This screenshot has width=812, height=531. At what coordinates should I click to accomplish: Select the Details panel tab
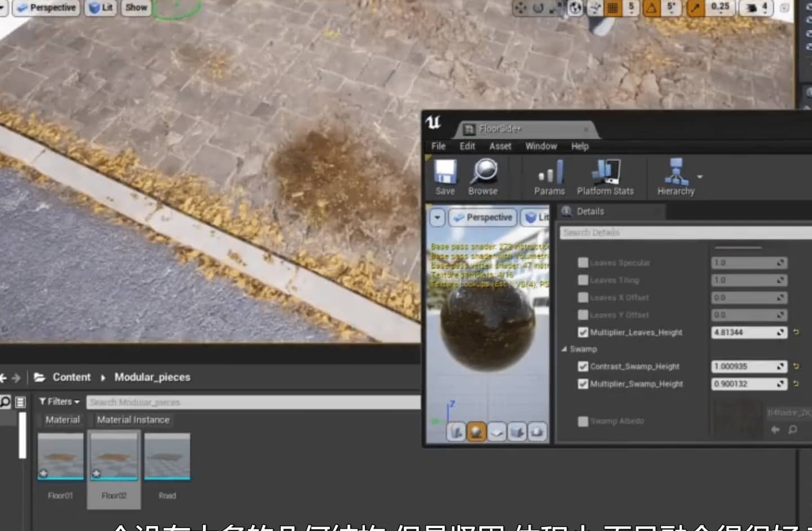click(x=610, y=212)
